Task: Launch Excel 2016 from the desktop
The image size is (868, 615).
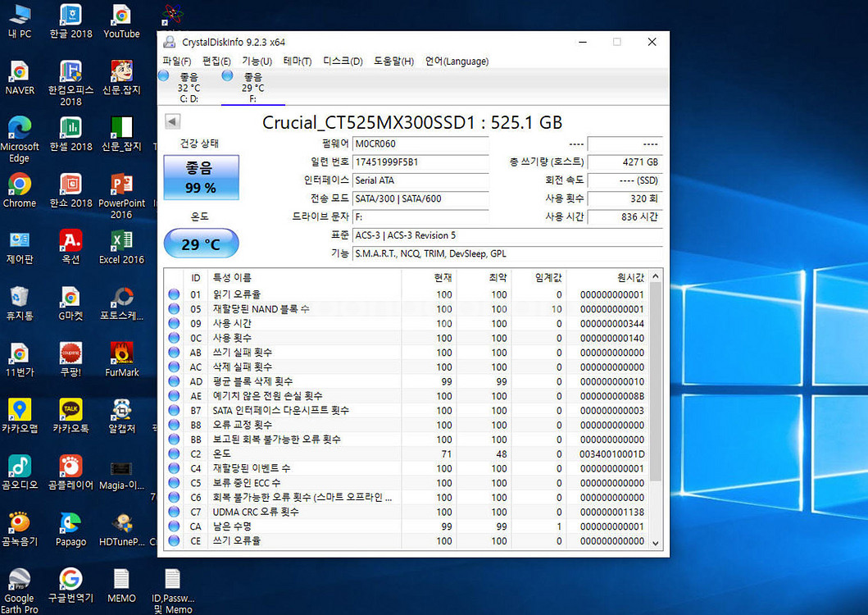Action: (x=121, y=247)
